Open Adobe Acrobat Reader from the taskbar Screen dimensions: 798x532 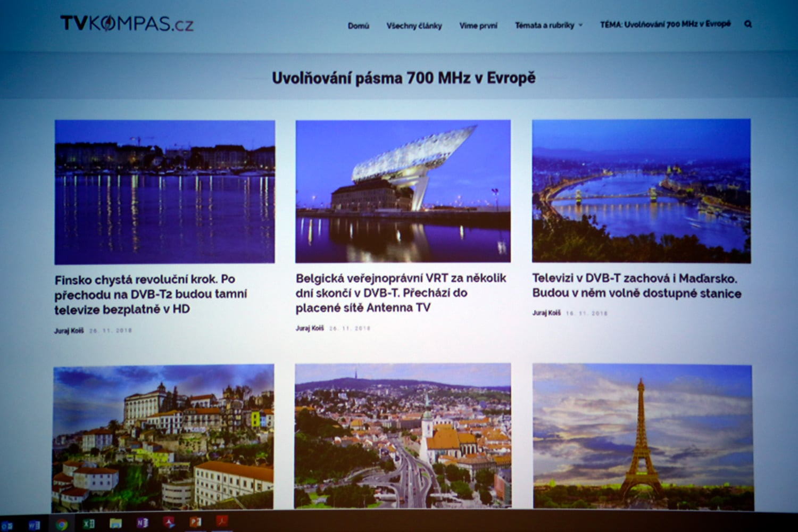[222, 523]
